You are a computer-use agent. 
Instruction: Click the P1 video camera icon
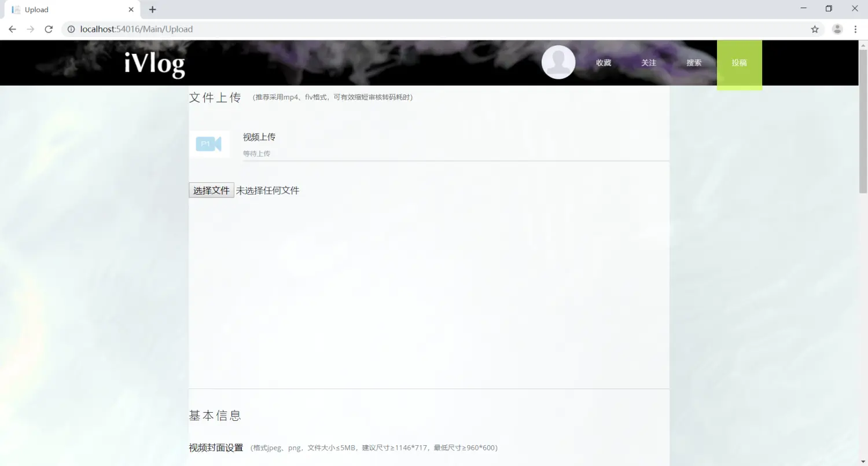coord(209,144)
